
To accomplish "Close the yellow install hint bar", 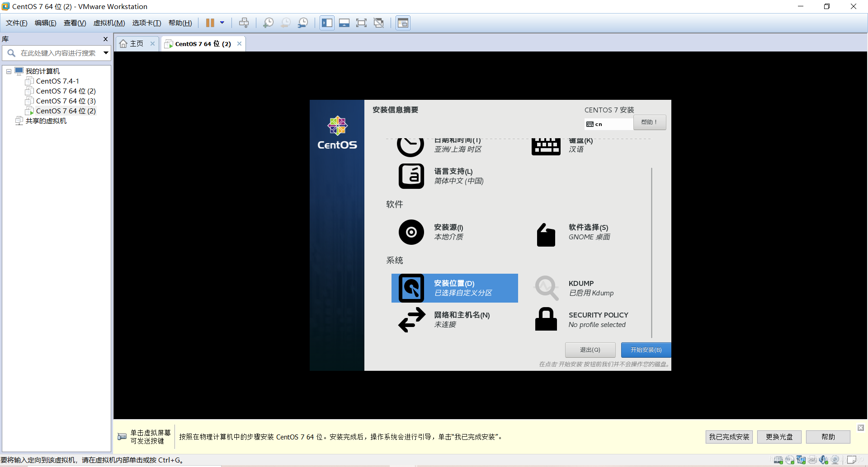I will coord(861,427).
